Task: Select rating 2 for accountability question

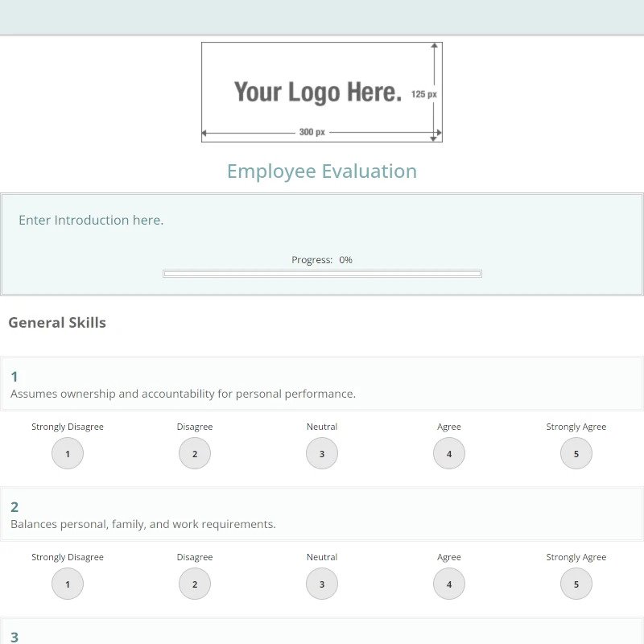Action: click(195, 454)
